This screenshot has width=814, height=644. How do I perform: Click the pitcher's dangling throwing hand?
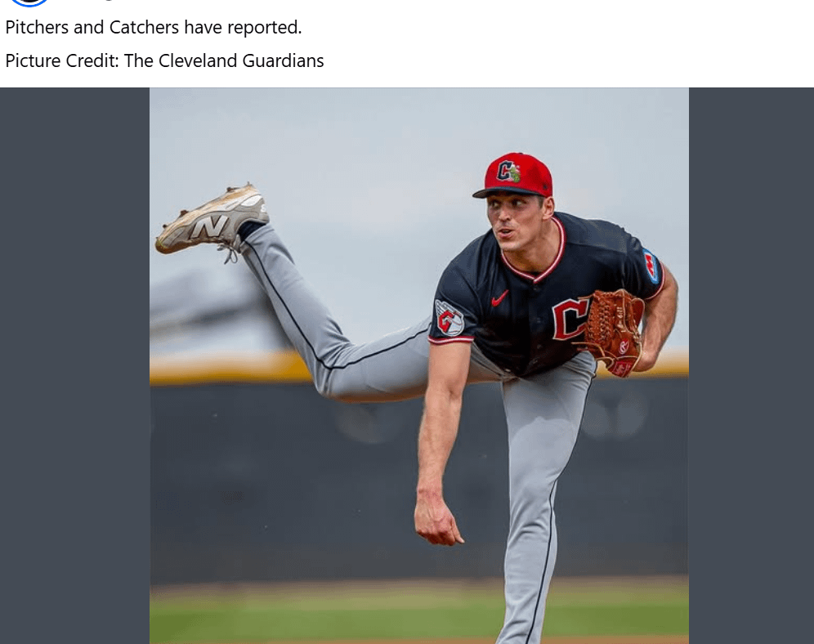[x=437, y=520]
